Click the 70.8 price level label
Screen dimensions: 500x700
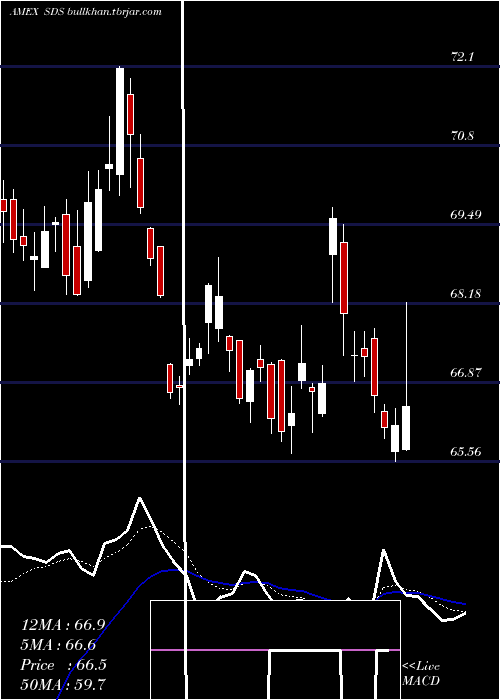pos(462,136)
